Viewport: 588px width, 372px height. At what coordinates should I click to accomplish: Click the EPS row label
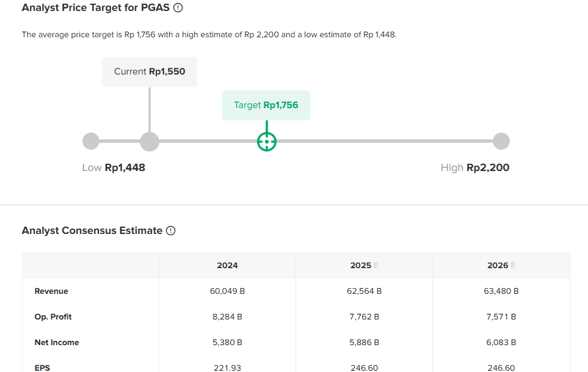(x=42, y=368)
